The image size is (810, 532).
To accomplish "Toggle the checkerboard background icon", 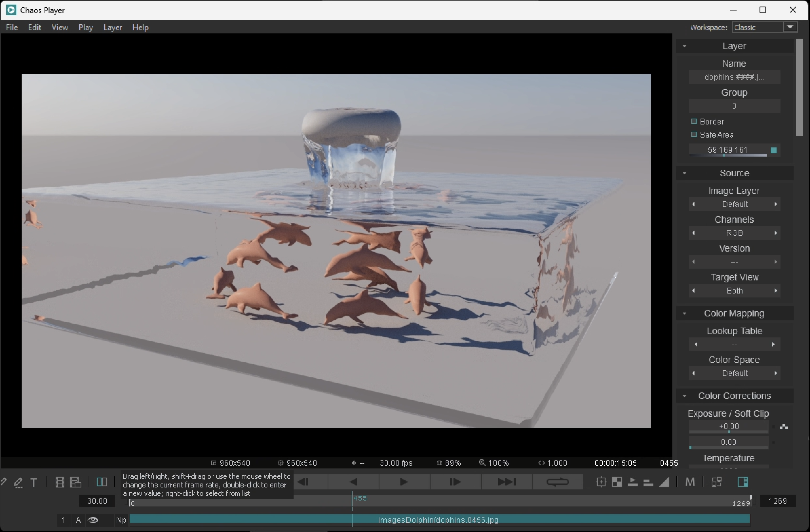I will [617, 482].
